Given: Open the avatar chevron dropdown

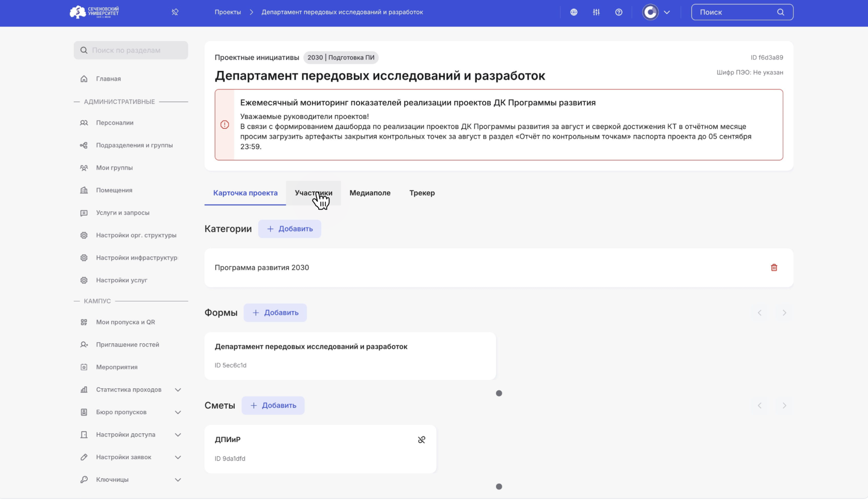Looking at the screenshot, I should [667, 12].
